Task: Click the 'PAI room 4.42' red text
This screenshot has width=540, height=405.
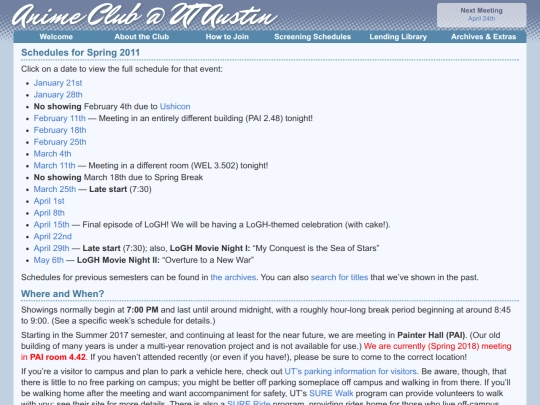Action: (58, 357)
